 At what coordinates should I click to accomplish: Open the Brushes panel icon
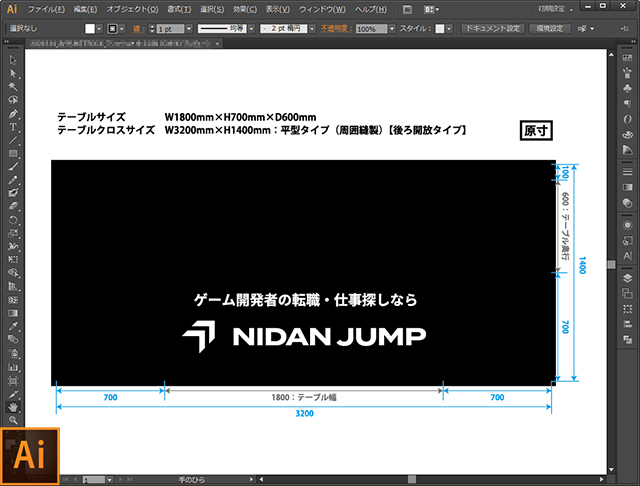point(627,73)
